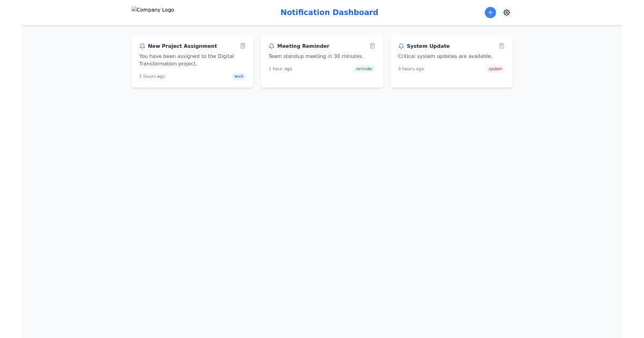Viewport: 644px width, 338px height.
Task: Click the bell icon on System Update
Action: tap(401, 46)
